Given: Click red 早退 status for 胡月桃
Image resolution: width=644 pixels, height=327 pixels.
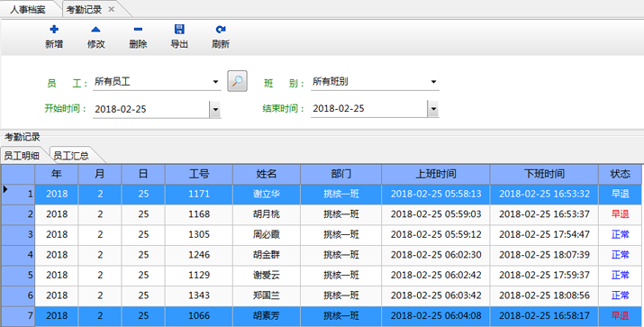Looking at the screenshot, I should pos(621,214).
